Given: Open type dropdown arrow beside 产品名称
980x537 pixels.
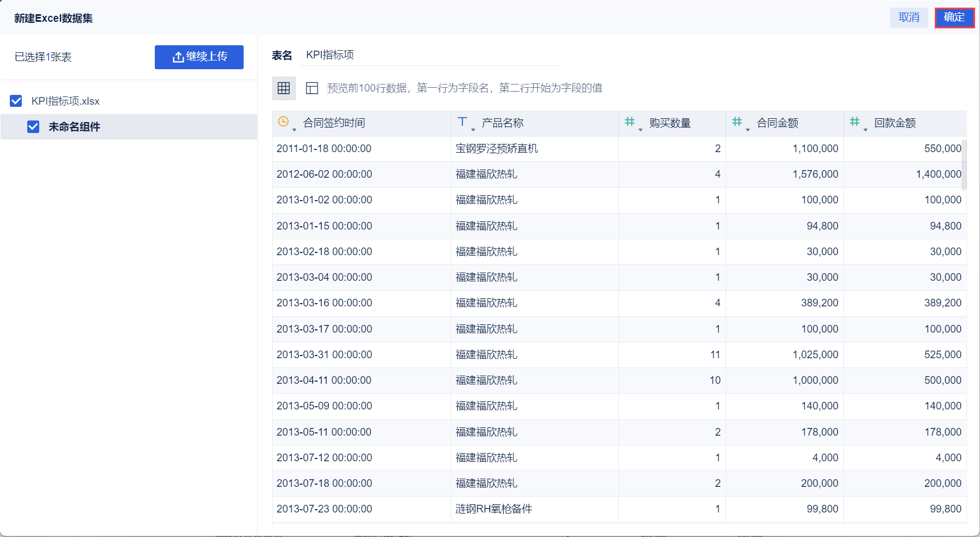Looking at the screenshot, I should click(473, 130).
